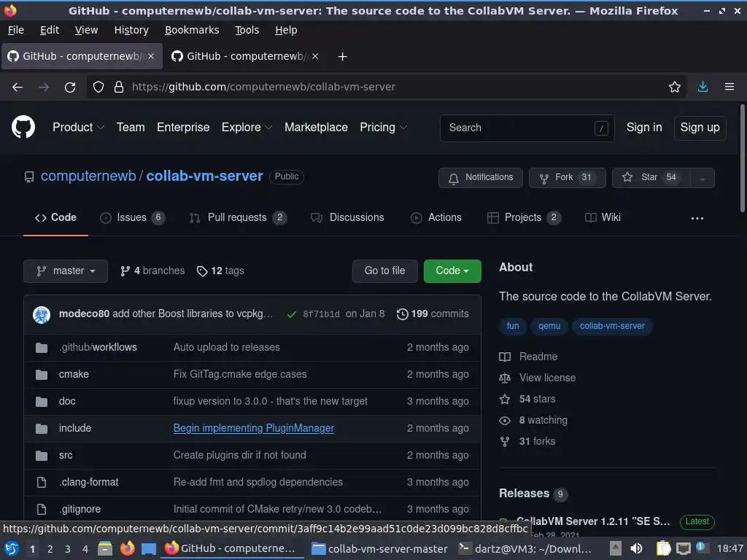Click the show desktop icon in taskbar
Screen dimensions: 747x560
(x=149, y=549)
